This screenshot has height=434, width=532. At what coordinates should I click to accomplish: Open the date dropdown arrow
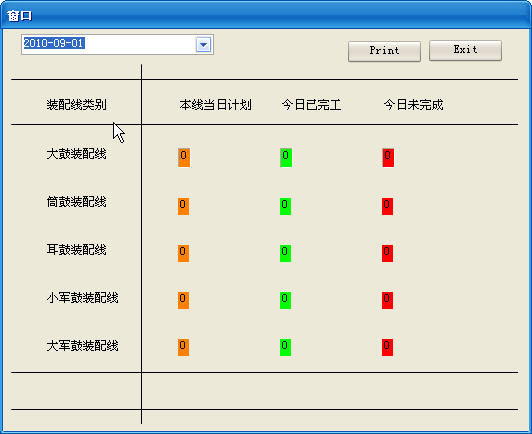(203, 44)
